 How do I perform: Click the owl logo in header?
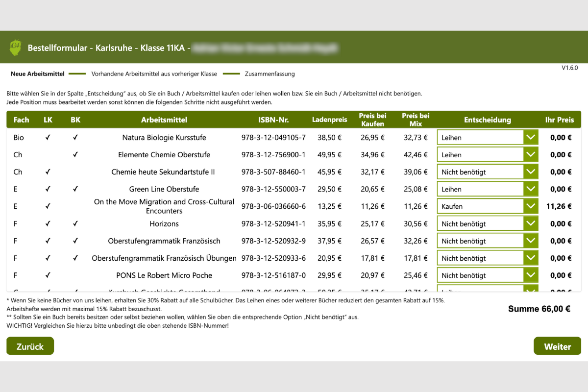tap(16, 48)
